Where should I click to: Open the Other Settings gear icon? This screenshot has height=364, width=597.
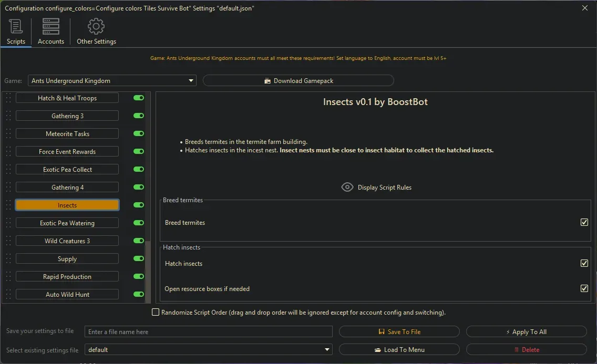[x=96, y=26]
